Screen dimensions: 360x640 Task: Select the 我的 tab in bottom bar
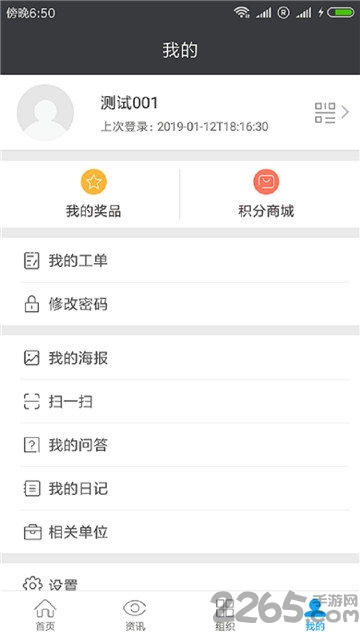point(315,615)
